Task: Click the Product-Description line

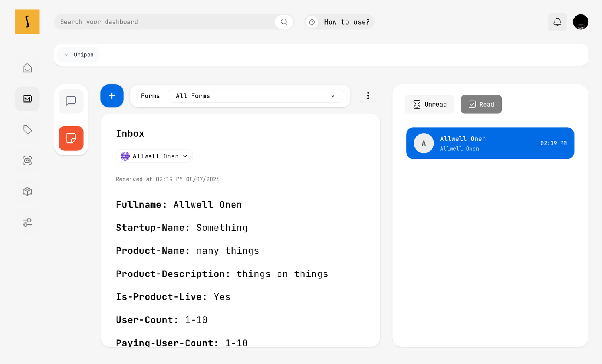Action: (x=222, y=274)
